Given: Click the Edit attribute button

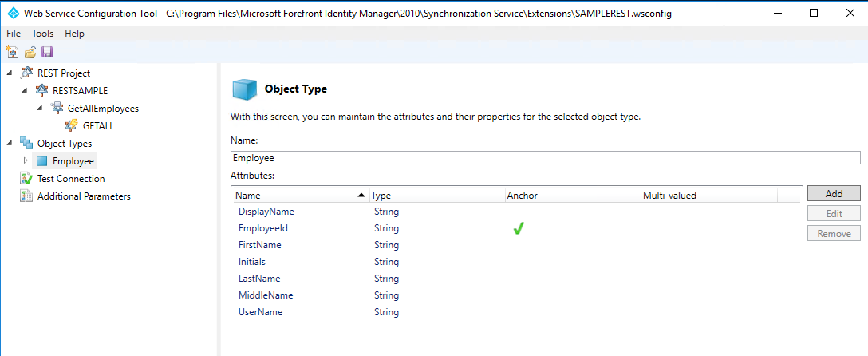Looking at the screenshot, I should (834, 213).
